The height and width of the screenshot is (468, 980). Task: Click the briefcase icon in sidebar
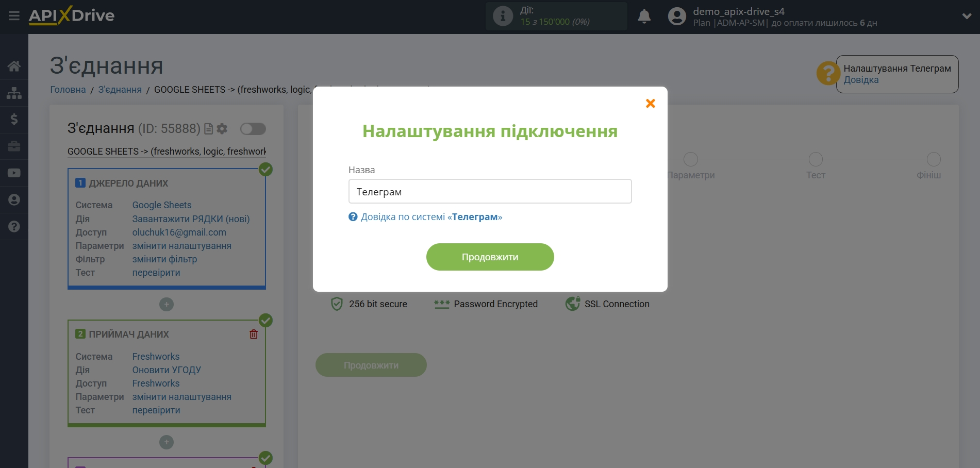pos(14,146)
